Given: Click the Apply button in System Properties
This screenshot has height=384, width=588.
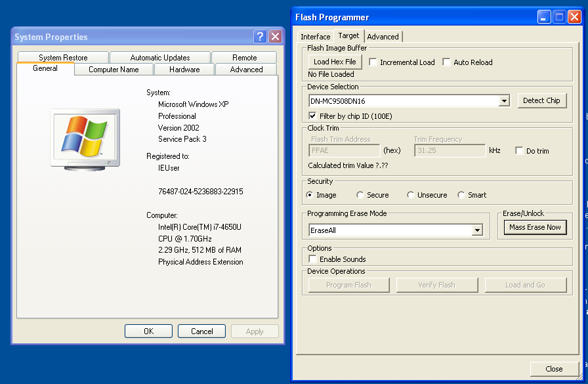Looking at the screenshot, I should coord(255,331).
